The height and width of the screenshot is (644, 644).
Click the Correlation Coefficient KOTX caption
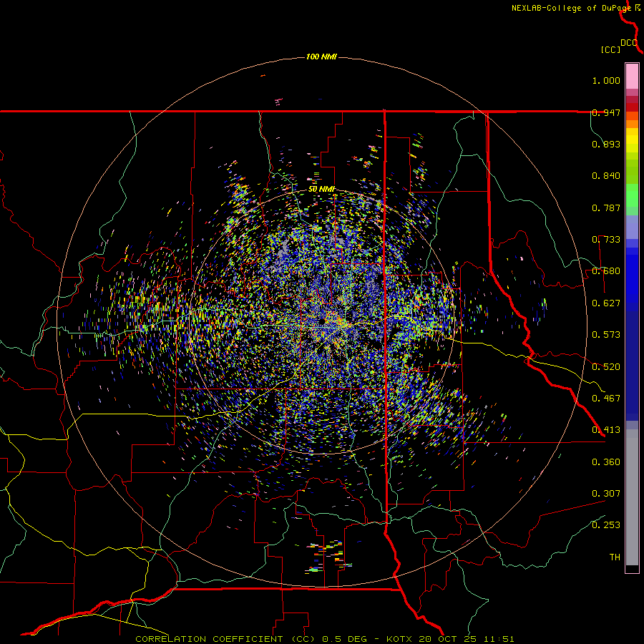pyautogui.click(x=324, y=639)
